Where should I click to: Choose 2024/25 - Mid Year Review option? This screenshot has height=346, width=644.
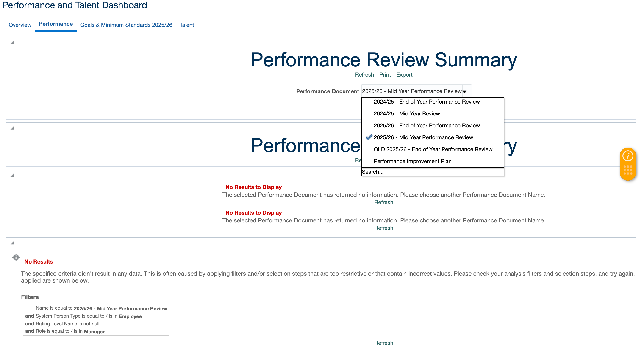tap(406, 114)
